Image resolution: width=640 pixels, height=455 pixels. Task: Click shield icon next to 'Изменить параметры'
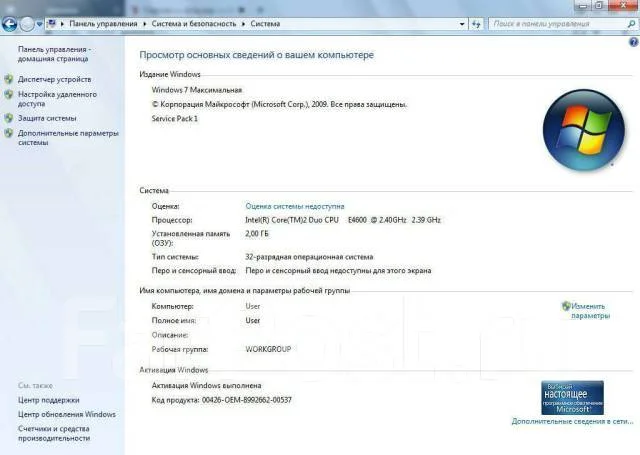click(566, 306)
